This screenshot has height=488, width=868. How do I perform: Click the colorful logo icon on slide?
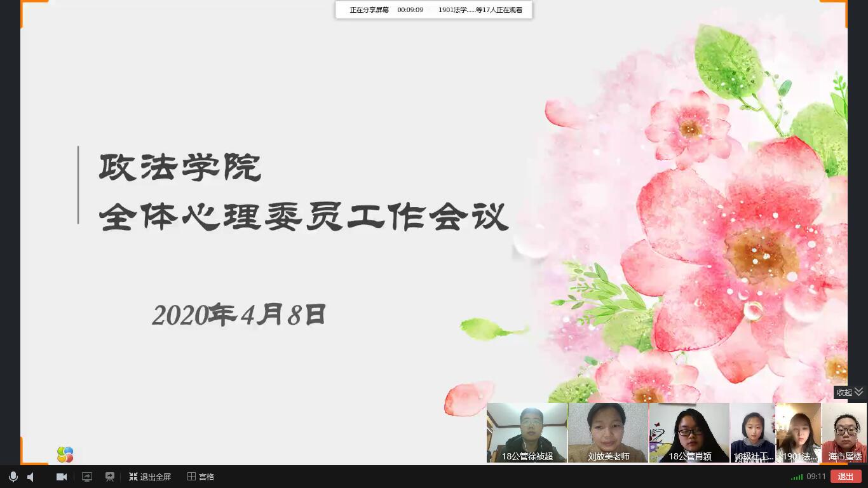click(65, 454)
